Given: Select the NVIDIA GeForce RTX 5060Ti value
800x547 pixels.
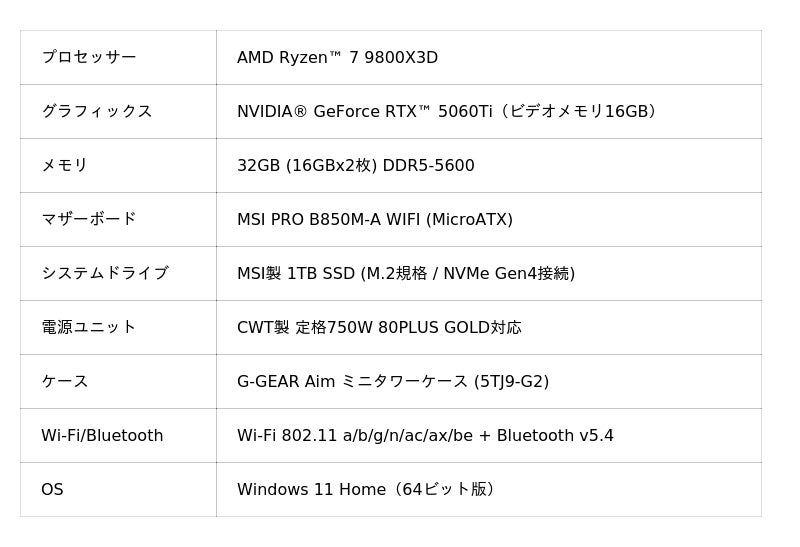Looking at the screenshot, I should coord(365,112).
